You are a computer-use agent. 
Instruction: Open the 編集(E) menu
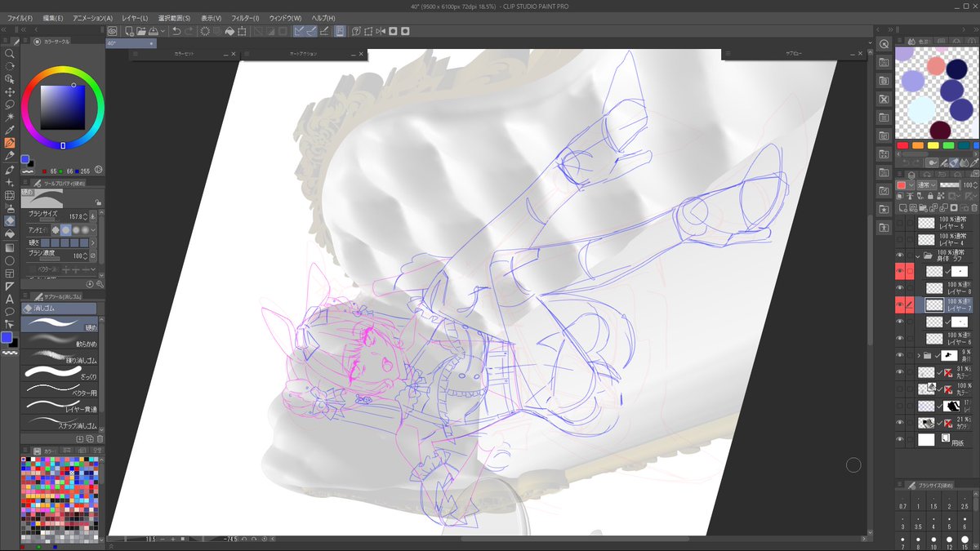tap(53, 18)
